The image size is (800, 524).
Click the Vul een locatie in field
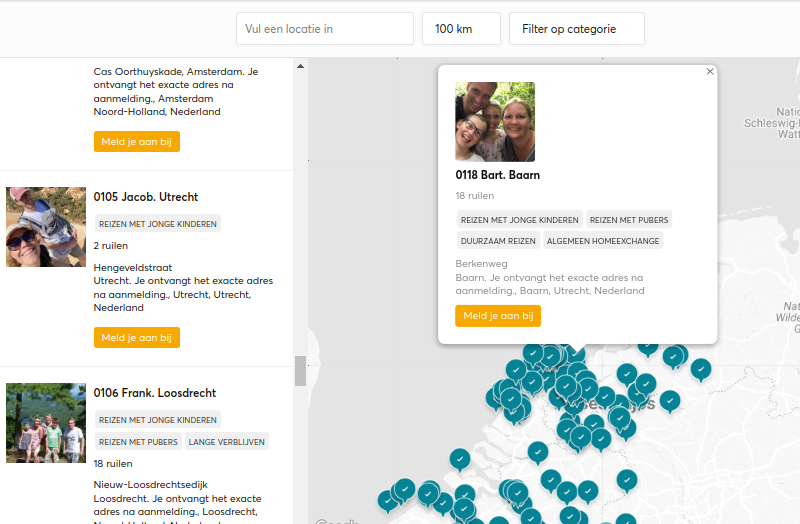coord(324,29)
